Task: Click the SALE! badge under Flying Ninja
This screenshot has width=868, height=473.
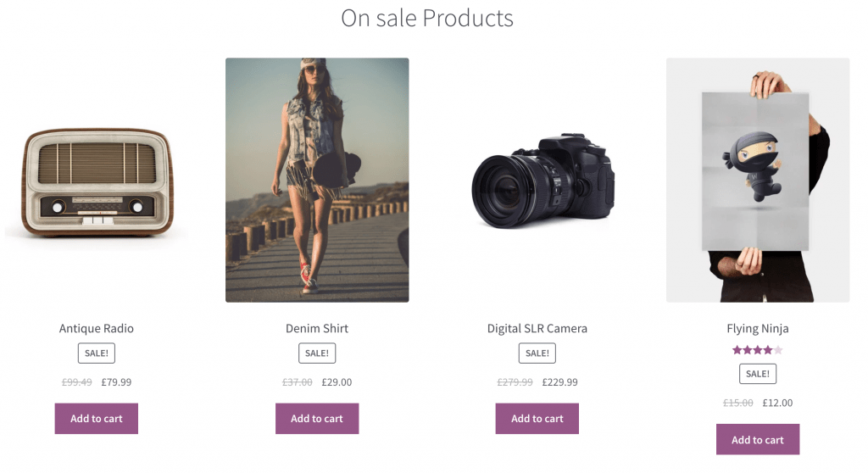Action: tap(758, 374)
